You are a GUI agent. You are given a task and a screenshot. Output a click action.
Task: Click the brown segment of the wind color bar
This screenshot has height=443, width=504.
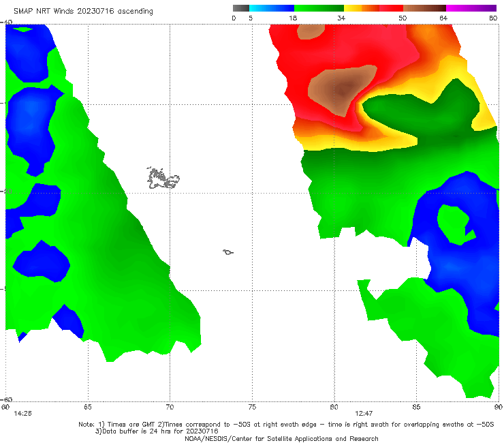click(424, 8)
